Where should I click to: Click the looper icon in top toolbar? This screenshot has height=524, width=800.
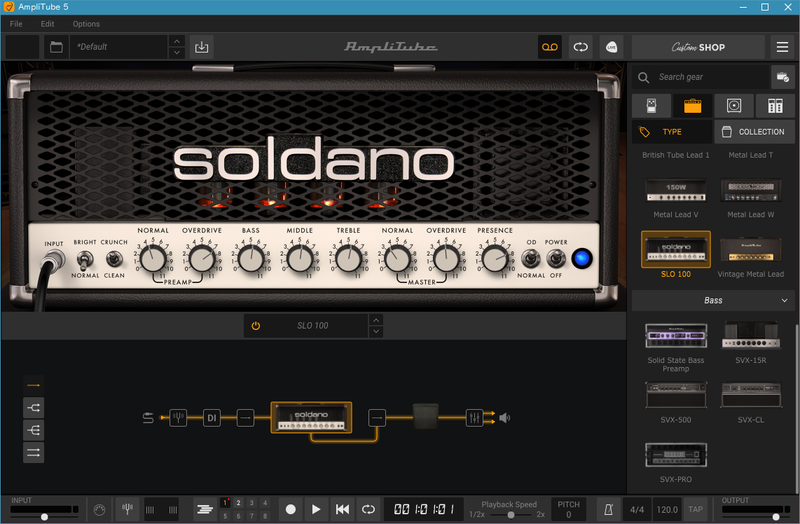tap(581, 47)
